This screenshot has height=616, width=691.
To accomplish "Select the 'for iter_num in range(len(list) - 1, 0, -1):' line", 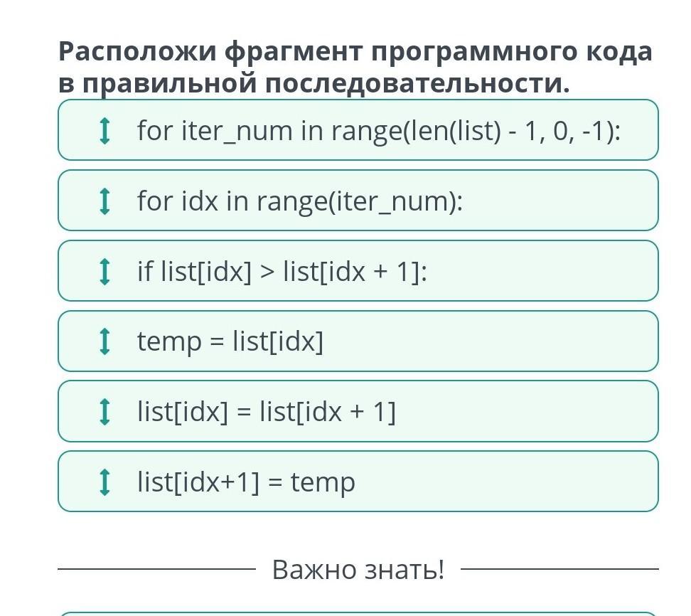I will pyautogui.click(x=378, y=131).
